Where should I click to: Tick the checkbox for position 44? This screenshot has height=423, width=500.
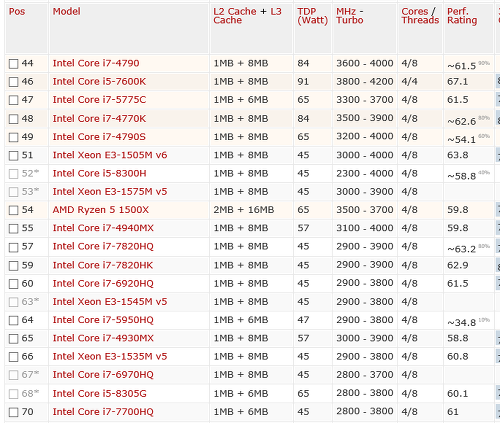point(13,64)
